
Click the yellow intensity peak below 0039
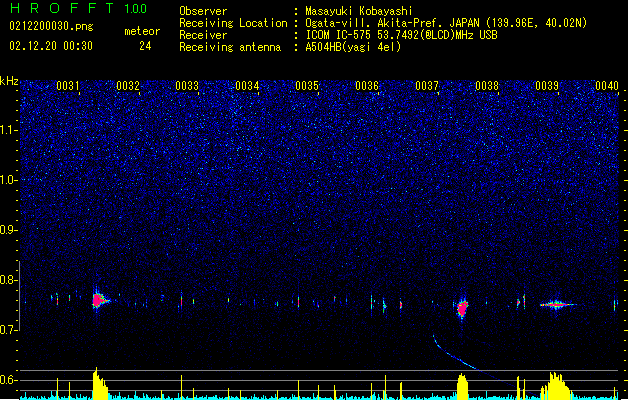[x=557, y=386]
